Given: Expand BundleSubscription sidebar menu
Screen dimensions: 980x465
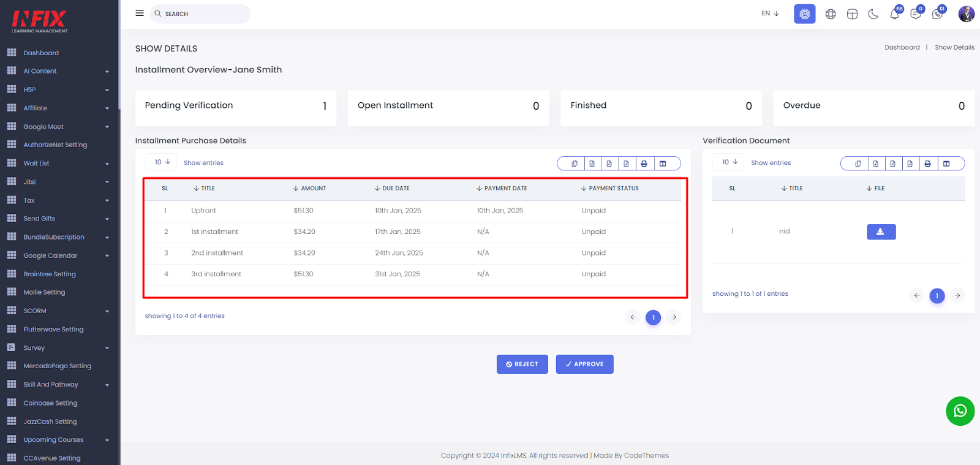Looking at the screenshot, I should pos(59,237).
